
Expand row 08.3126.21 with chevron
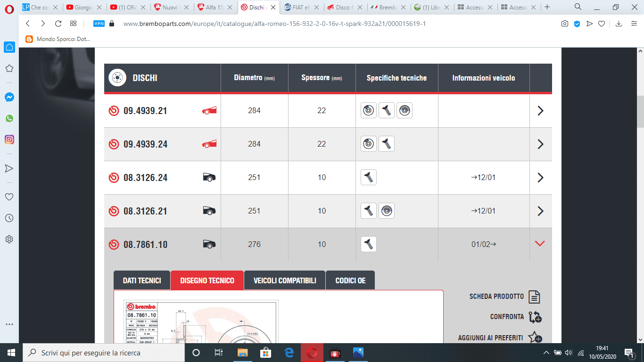pos(541,211)
